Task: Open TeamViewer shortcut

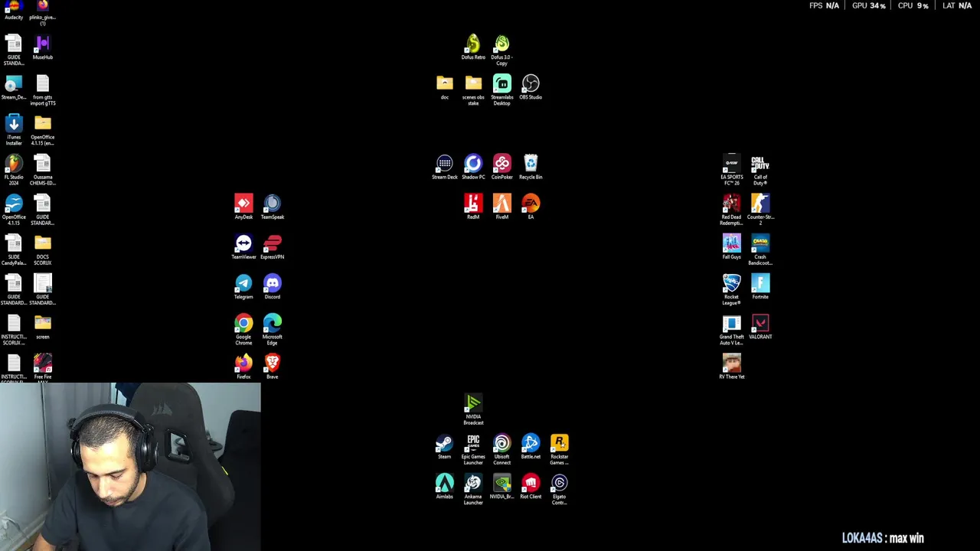Action: coord(243,246)
